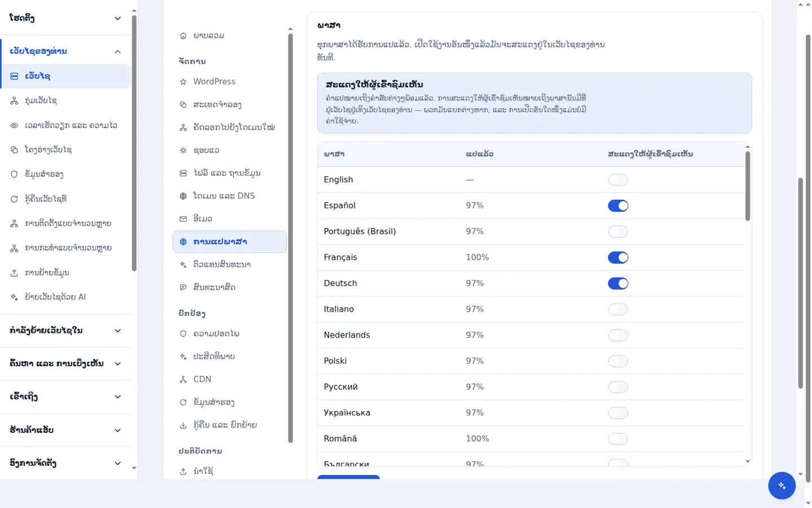Click the shield icon beside ຄວາມປອດໄພ
812x508 pixels.
coord(183,334)
